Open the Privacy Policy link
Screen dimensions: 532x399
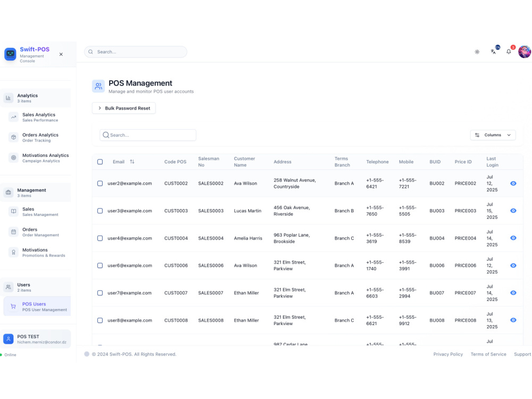tap(448, 354)
